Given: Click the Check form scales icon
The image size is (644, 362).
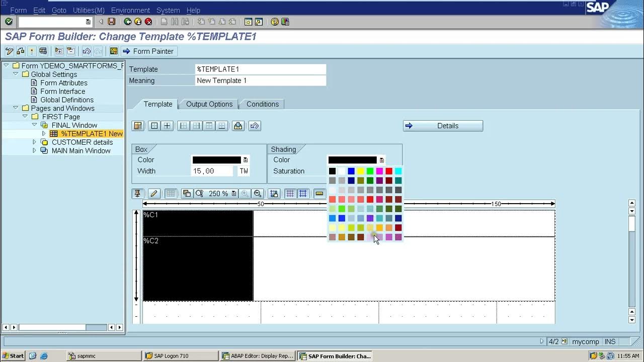Looking at the screenshot, I should click(x=21, y=51).
